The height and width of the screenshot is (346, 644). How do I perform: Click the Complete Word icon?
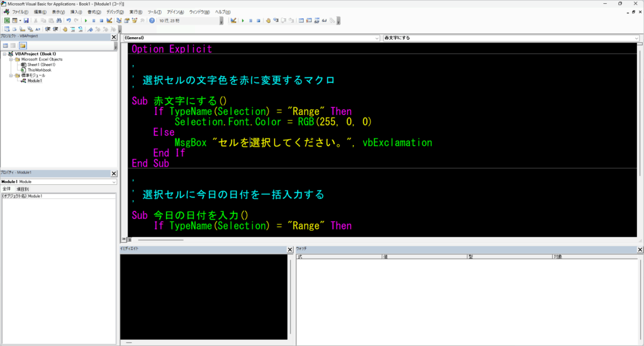point(38,29)
